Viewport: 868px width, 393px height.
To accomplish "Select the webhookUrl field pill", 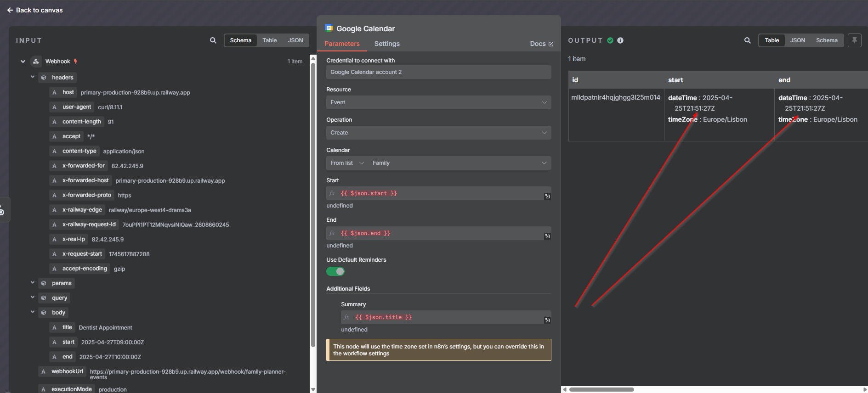I will pyautogui.click(x=62, y=371).
